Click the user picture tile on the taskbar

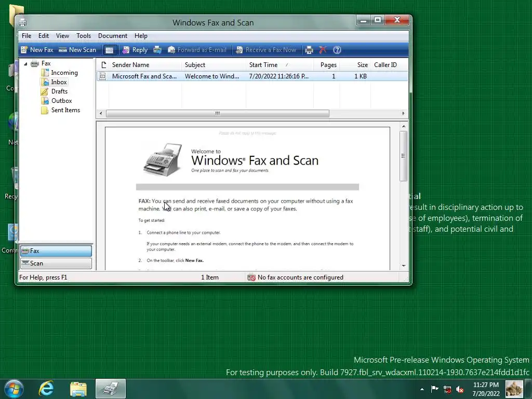pos(514,389)
